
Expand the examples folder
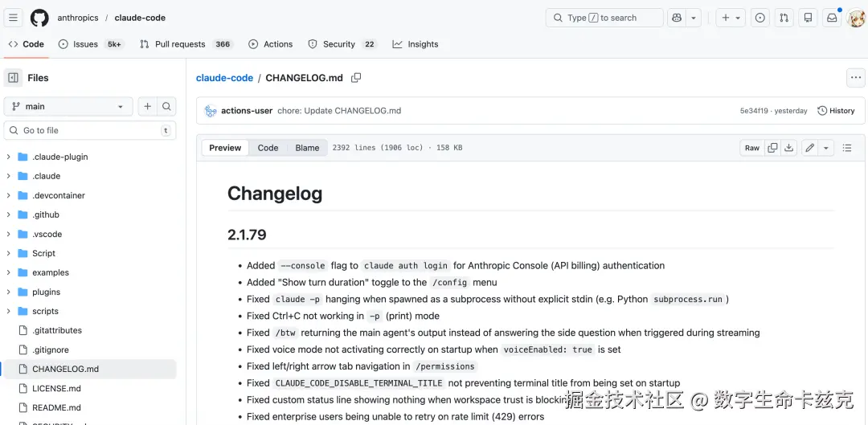8,273
